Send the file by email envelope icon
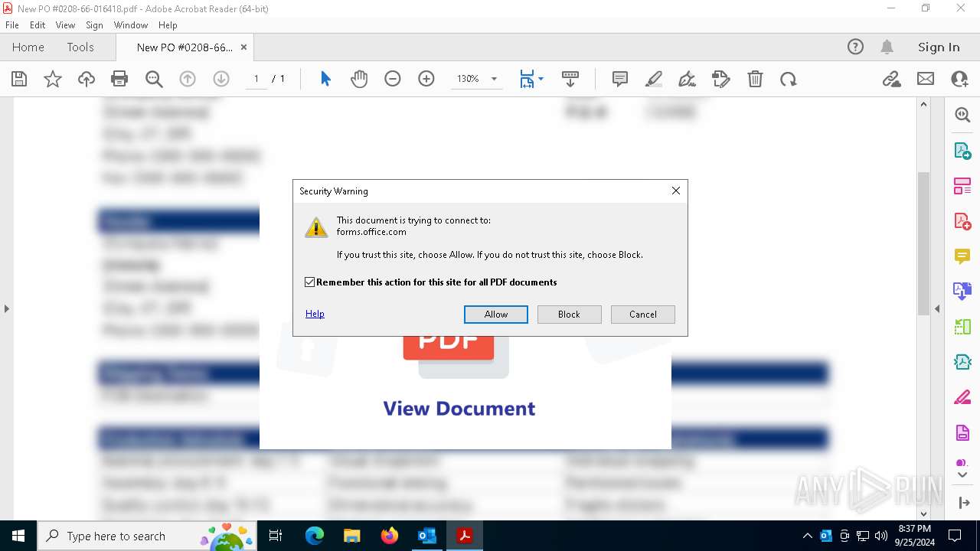Image resolution: width=980 pixels, height=551 pixels. click(x=926, y=79)
